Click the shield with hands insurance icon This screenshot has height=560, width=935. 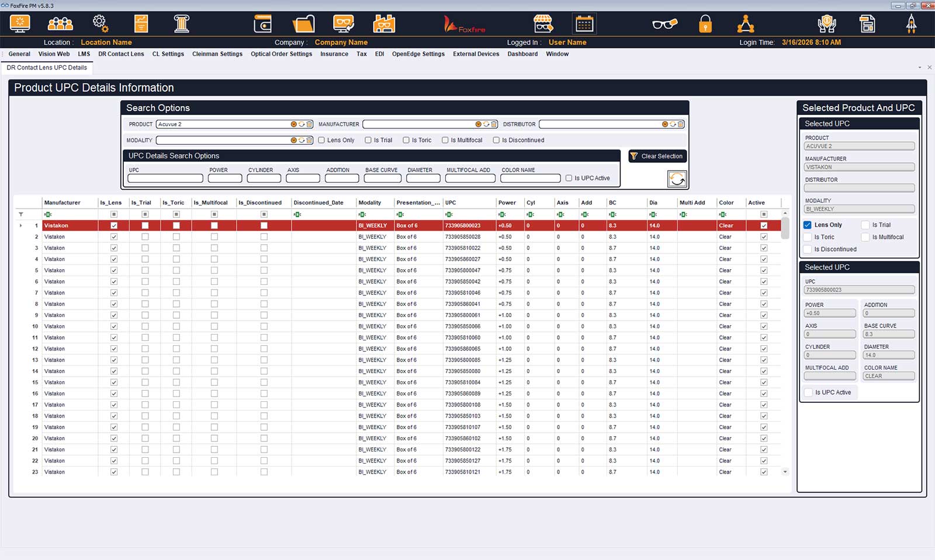coord(826,24)
